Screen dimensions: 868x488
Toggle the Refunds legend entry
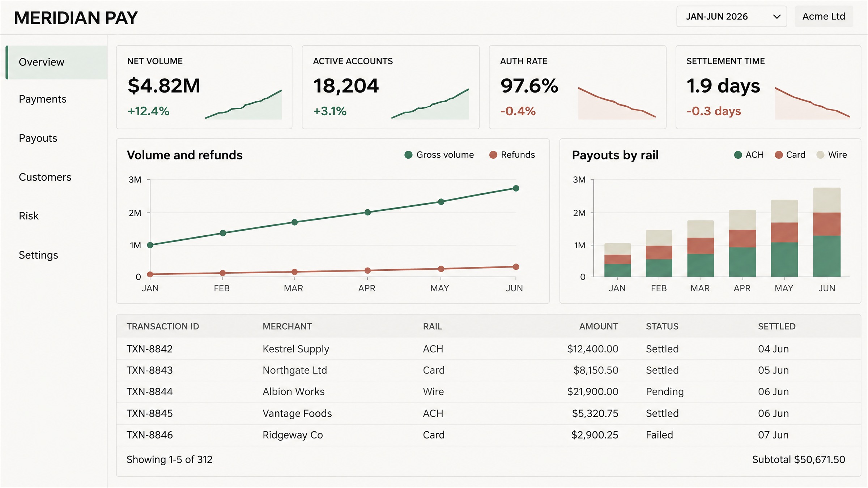click(x=512, y=155)
